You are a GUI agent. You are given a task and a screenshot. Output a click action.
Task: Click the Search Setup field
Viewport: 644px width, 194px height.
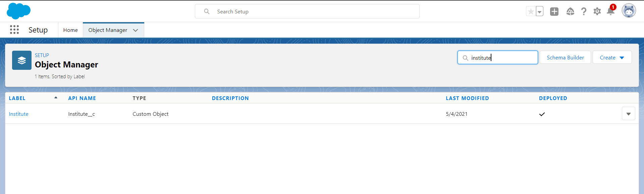(307, 12)
